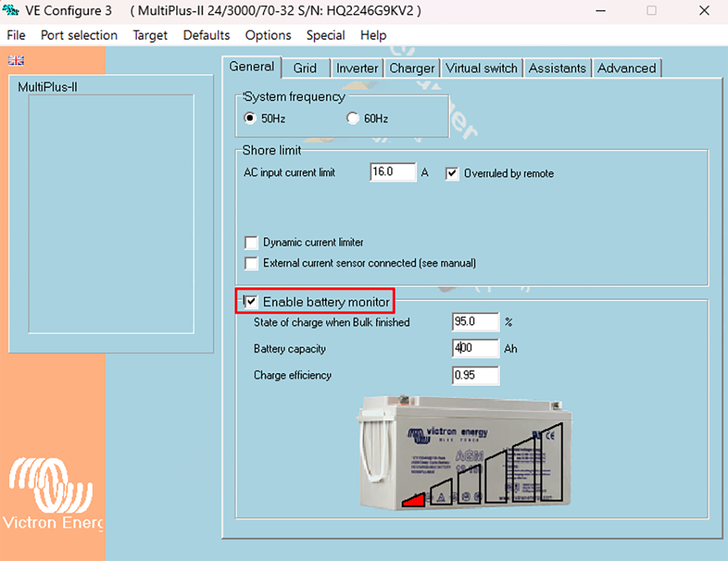Click the Victron Energy logo
The height and width of the screenshot is (561, 728).
point(53,493)
